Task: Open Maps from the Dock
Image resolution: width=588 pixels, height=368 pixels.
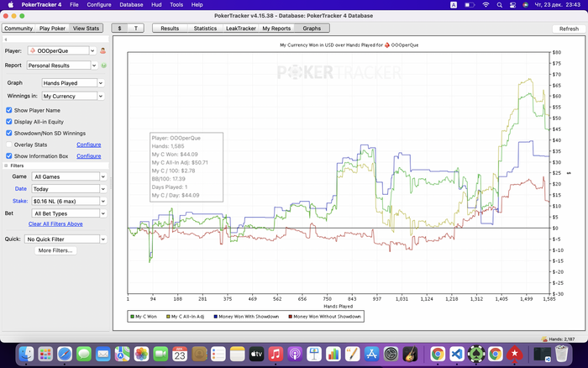Action: click(x=123, y=354)
